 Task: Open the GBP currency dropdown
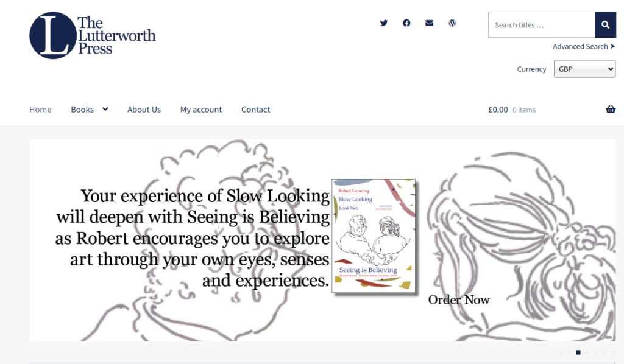[584, 69]
